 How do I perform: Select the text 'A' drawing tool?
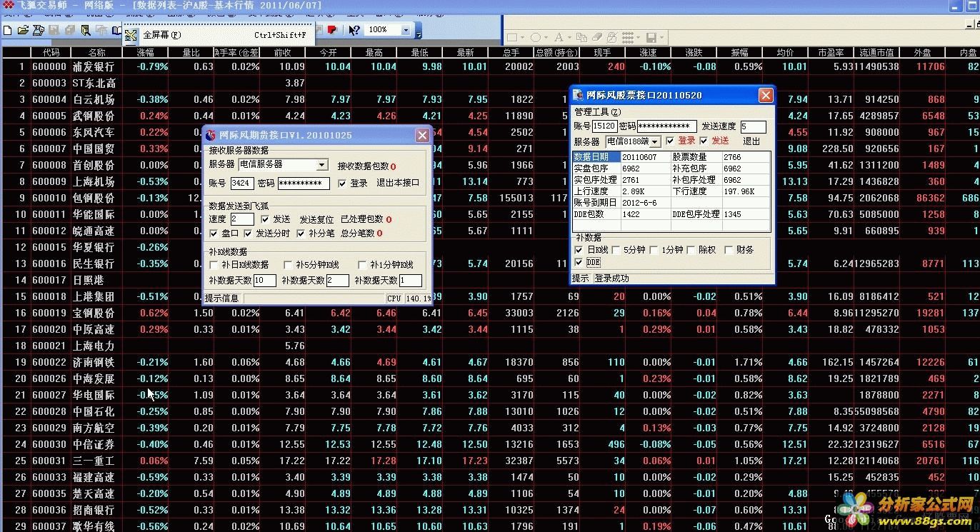coord(559,37)
